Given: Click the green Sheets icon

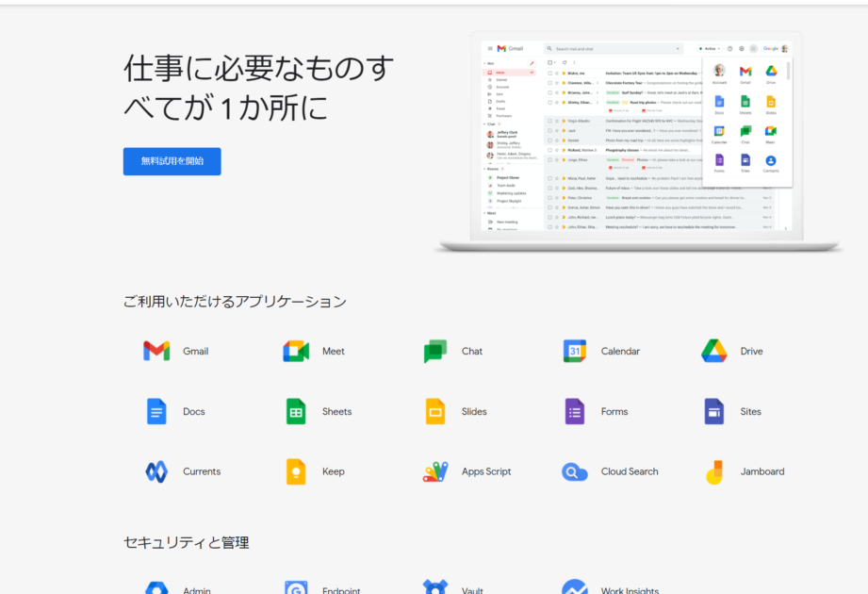Looking at the screenshot, I should click(x=296, y=411).
